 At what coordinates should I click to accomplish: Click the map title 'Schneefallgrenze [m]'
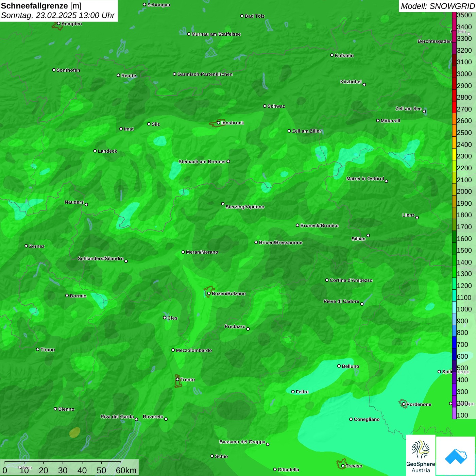click(41, 6)
